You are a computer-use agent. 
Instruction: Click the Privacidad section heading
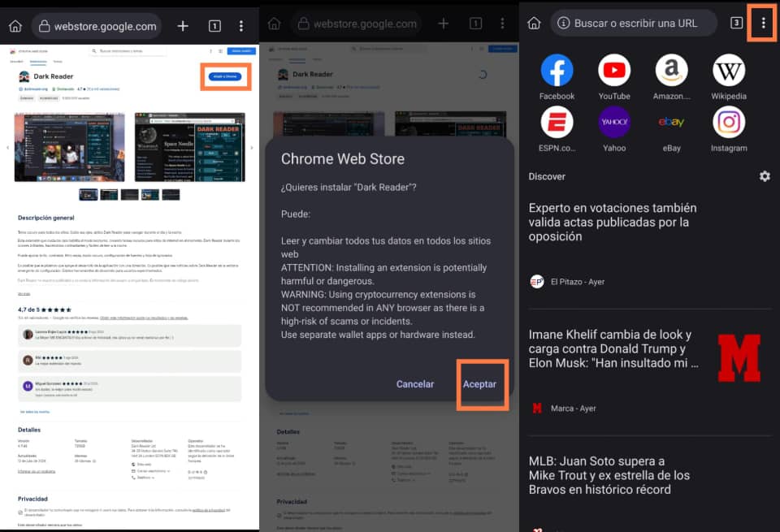coord(32,499)
